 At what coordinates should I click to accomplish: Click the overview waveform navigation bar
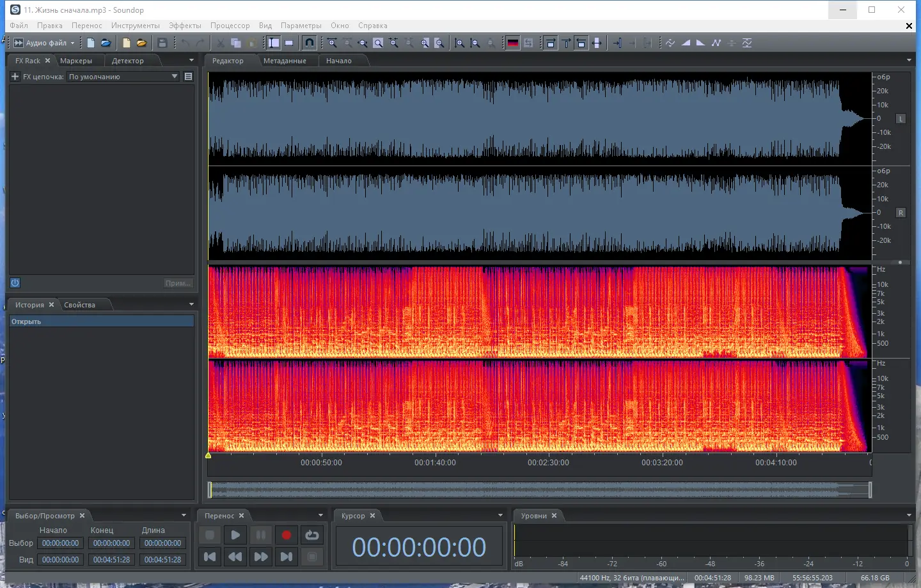click(x=540, y=490)
